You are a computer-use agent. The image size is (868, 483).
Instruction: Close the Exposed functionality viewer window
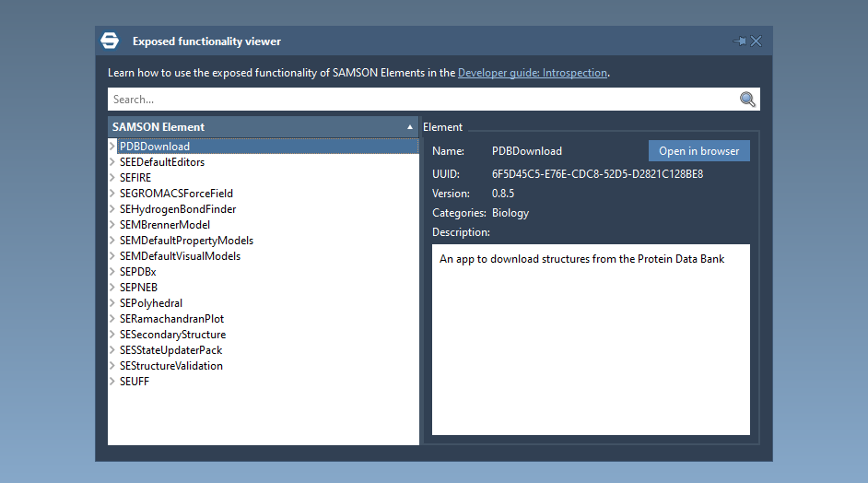tap(757, 41)
